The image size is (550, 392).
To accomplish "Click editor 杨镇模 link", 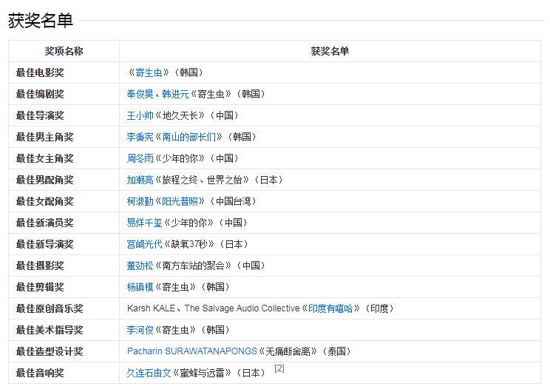I will point(140,287).
